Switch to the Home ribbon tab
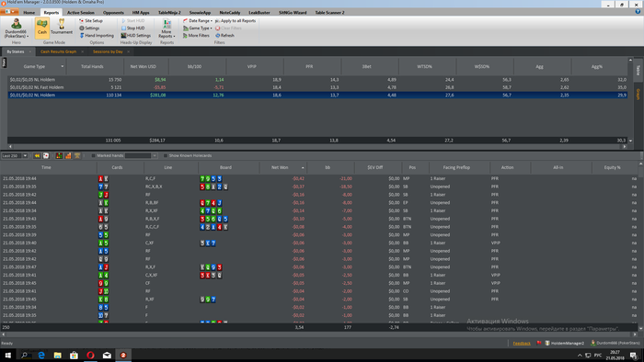The image size is (644, 362). 29,12
